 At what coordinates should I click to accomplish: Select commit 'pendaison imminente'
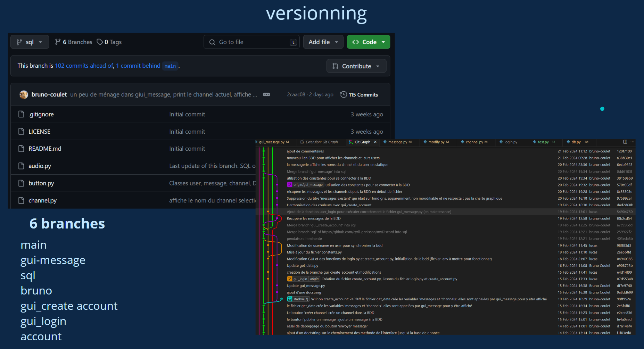[304, 239]
